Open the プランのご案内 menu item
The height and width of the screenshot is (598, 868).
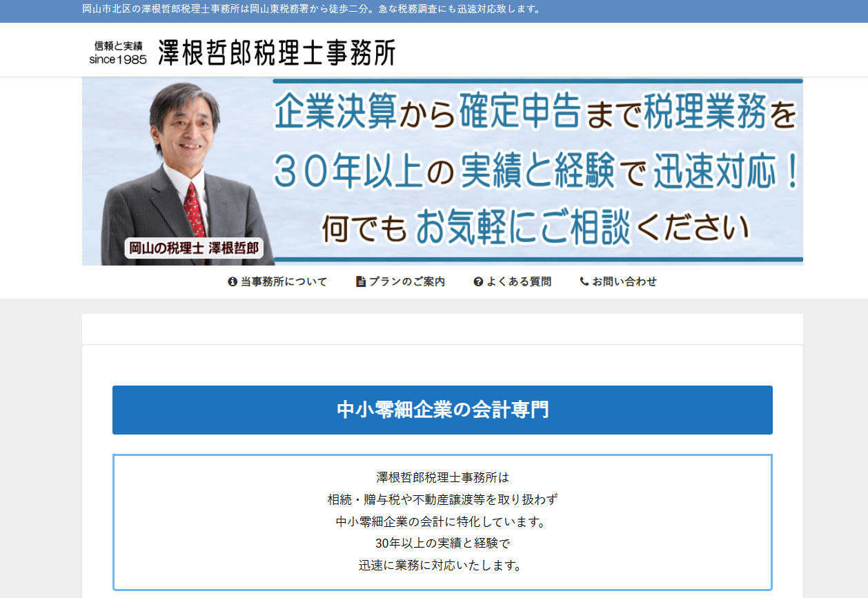[x=400, y=281]
